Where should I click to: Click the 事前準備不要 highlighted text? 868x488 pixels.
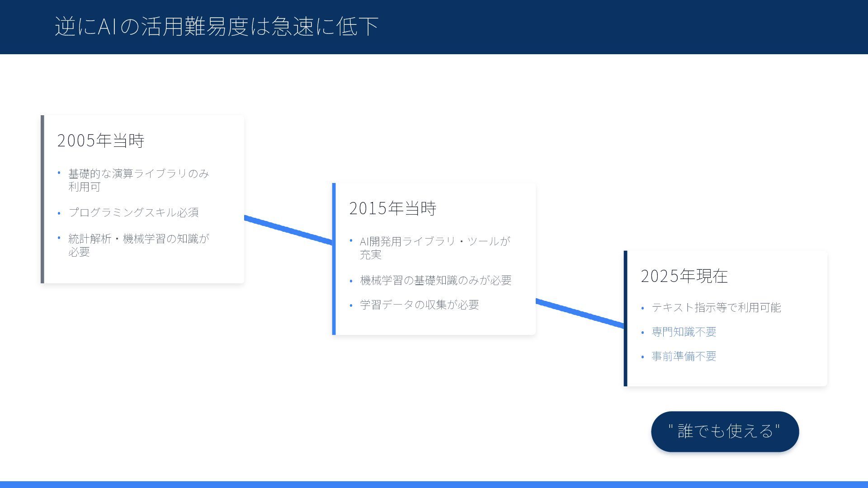[684, 357]
